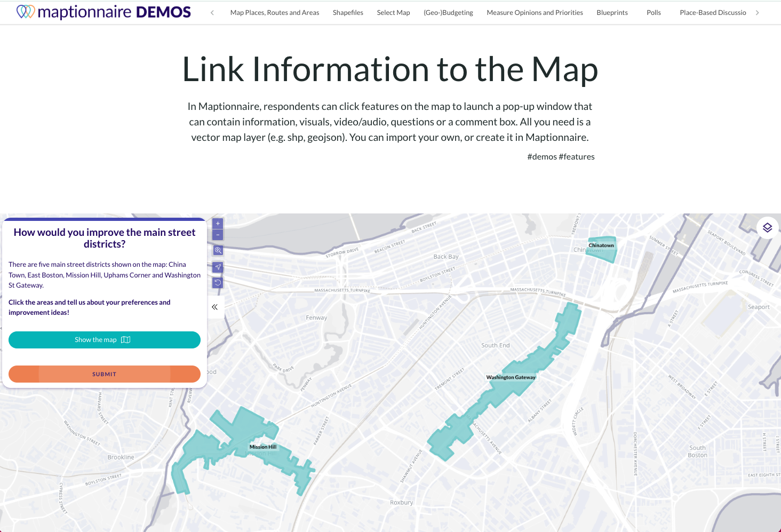The height and width of the screenshot is (532, 781).
Task: Show more tabs with right arrow
Action: click(757, 12)
